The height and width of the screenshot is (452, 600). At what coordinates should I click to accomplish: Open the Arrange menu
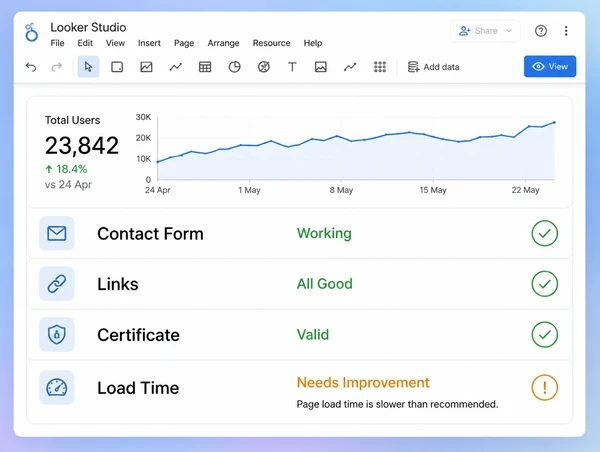click(x=223, y=43)
